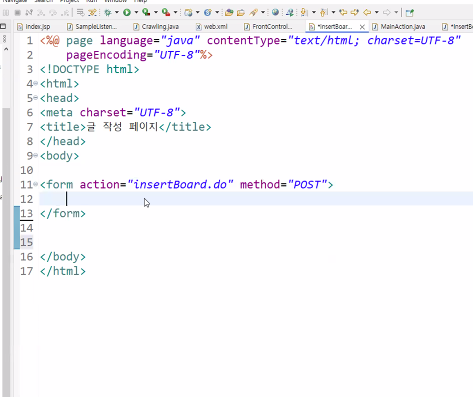Navigate Back with yellow left arrow
The height and width of the screenshot is (397, 473).
pyautogui.click(x=367, y=13)
